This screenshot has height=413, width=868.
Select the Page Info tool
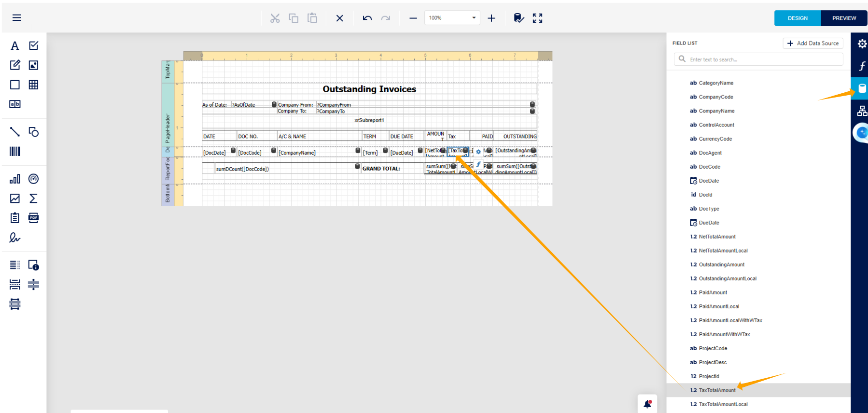tap(33, 265)
